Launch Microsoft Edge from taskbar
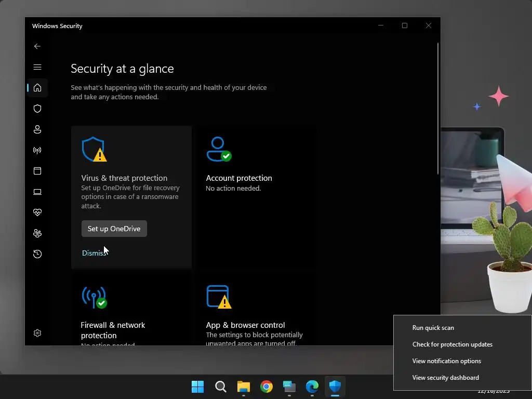The height and width of the screenshot is (399, 532). click(x=312, y=387)
